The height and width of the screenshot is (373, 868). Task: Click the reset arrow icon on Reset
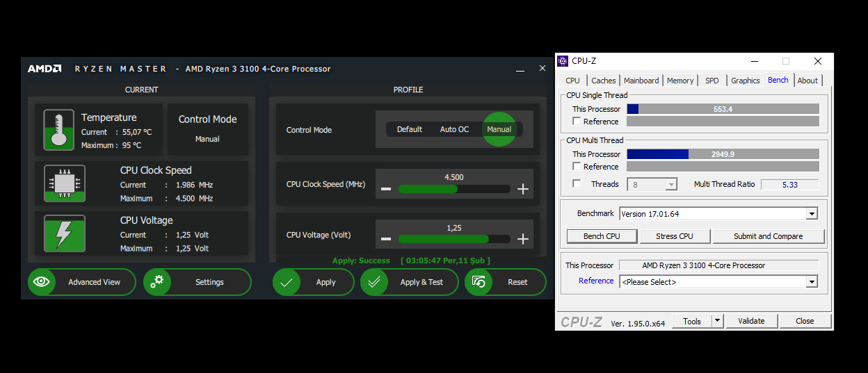click(479, 282)
